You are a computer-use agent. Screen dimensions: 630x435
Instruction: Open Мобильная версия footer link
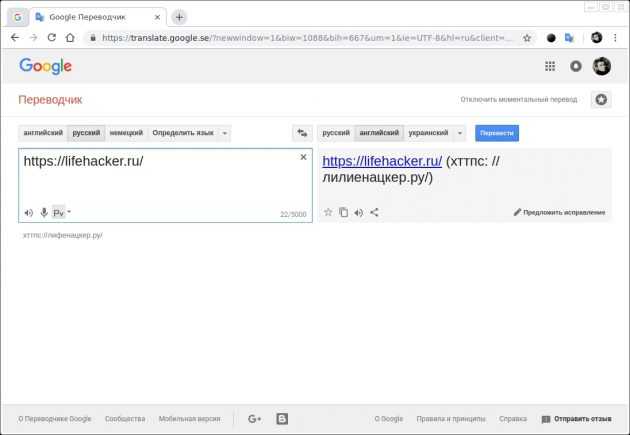(x=189, y=419)
